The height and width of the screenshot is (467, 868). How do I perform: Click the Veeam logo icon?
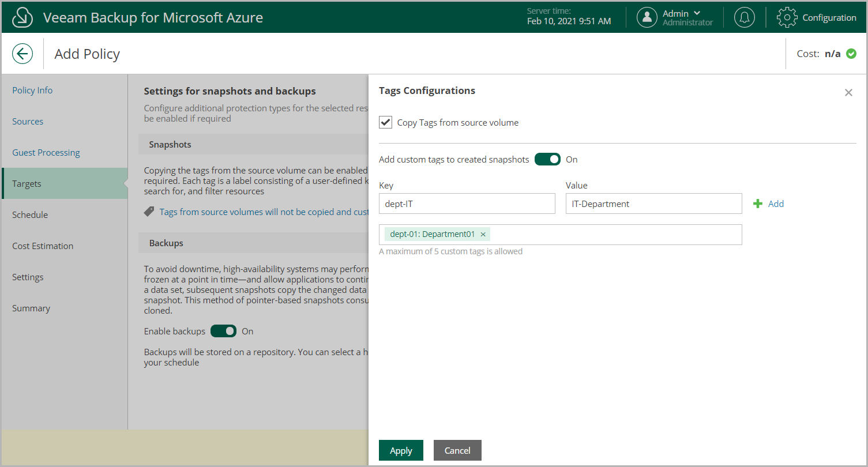(22, 17)
